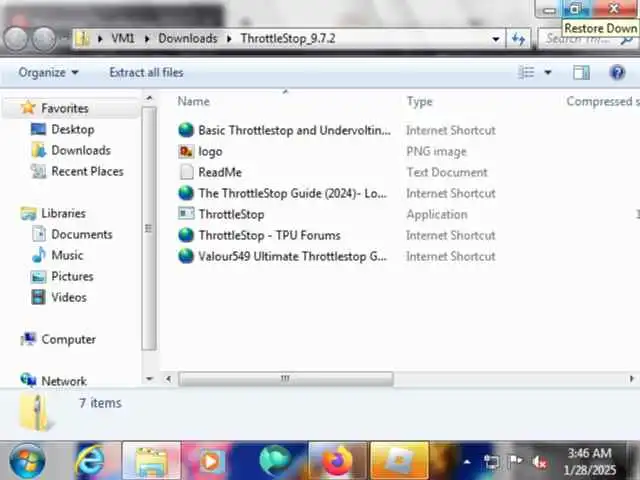Launch Firefox from the taskbar
The image size is (640, 480).
(337, 461)
